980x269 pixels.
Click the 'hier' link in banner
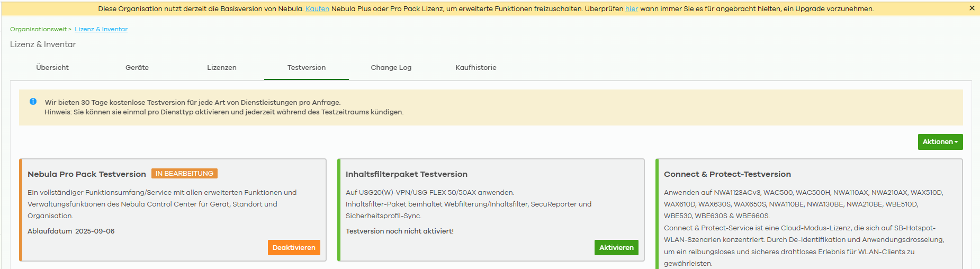[x=632, y=9]
